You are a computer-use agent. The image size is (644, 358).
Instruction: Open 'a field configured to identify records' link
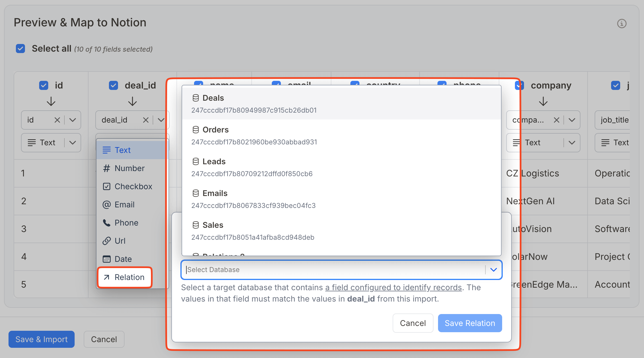[393, 287]
